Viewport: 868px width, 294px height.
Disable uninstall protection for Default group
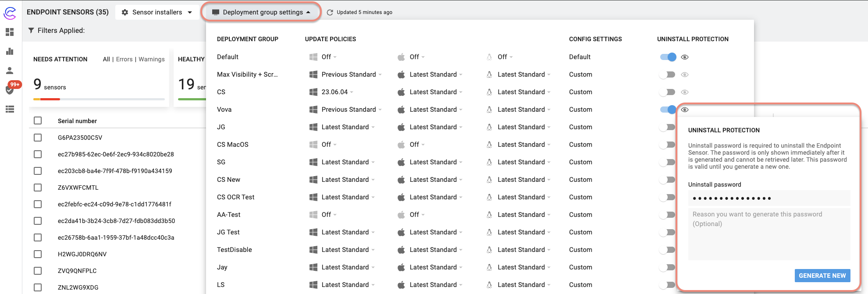pyautogui.click(x=668, y=57)
